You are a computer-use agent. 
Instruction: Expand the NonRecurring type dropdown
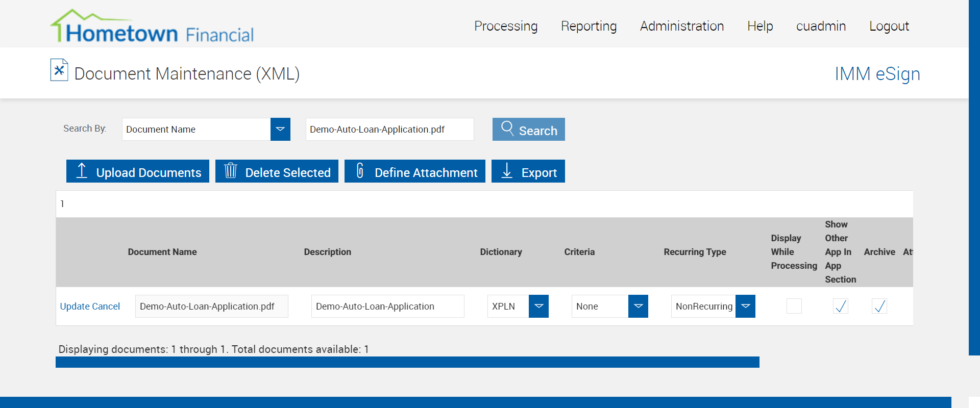coord(745,307)
